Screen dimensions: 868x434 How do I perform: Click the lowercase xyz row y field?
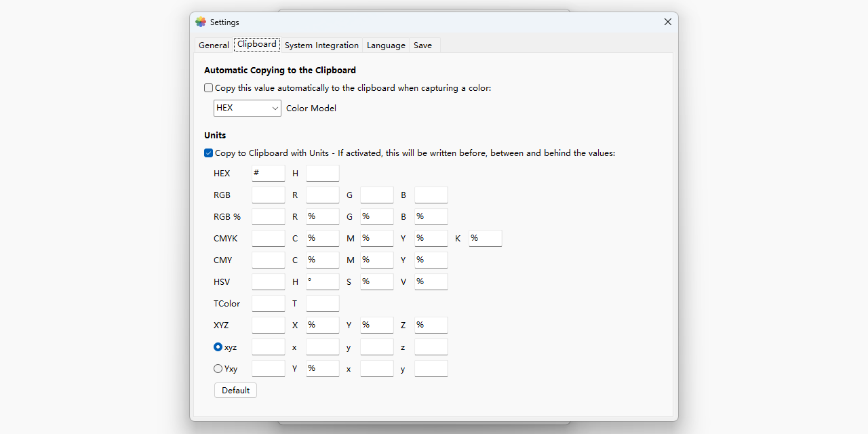(x=377, y=347)
